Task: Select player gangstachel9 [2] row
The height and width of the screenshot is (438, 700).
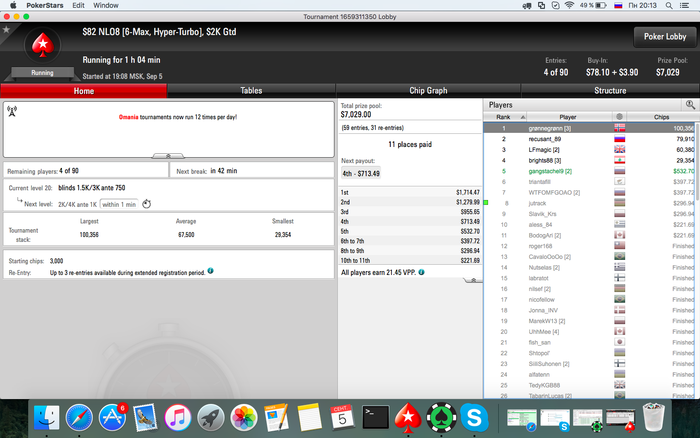Action: coord(589,171)
